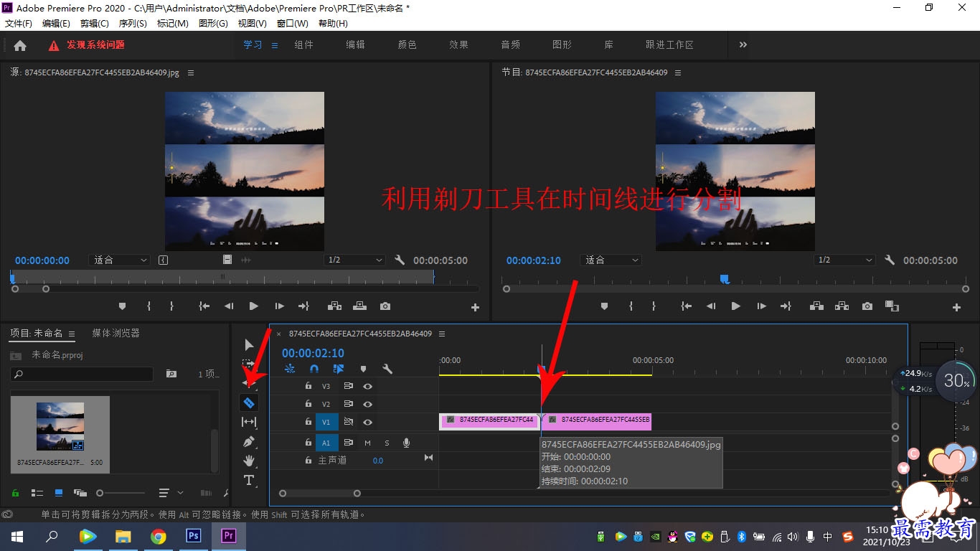Screen dimensions: 980x551
Task: Open Source monitor settings wrench
Action: (400, 260)
